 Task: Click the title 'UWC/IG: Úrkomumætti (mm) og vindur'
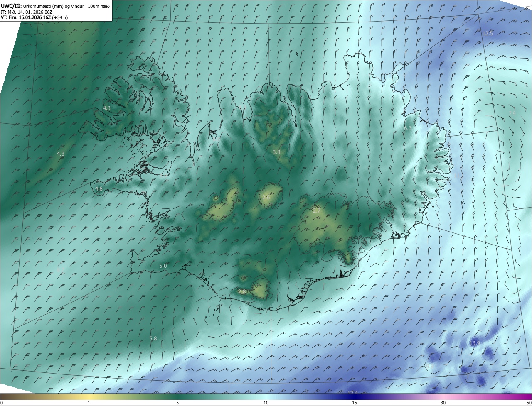click(x=56, y=5)
